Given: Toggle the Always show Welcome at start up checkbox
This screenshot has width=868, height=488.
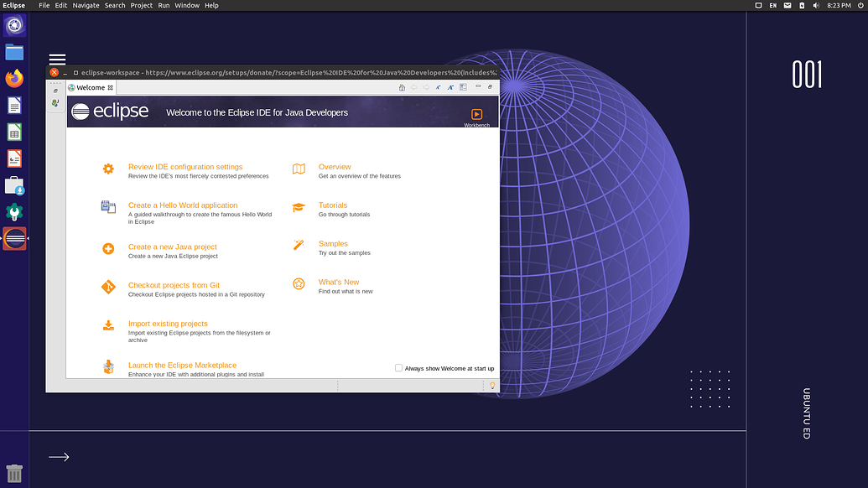Looking at the screenshot, I should (x=398, y=368).
